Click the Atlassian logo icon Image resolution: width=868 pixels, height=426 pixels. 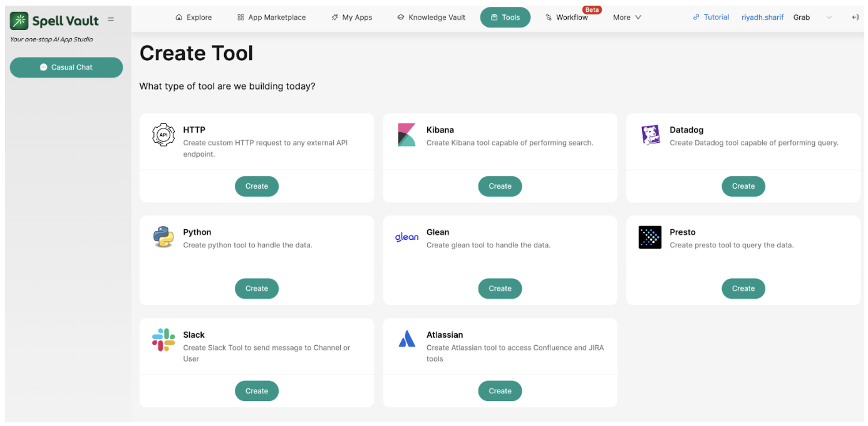click(406, 340)
